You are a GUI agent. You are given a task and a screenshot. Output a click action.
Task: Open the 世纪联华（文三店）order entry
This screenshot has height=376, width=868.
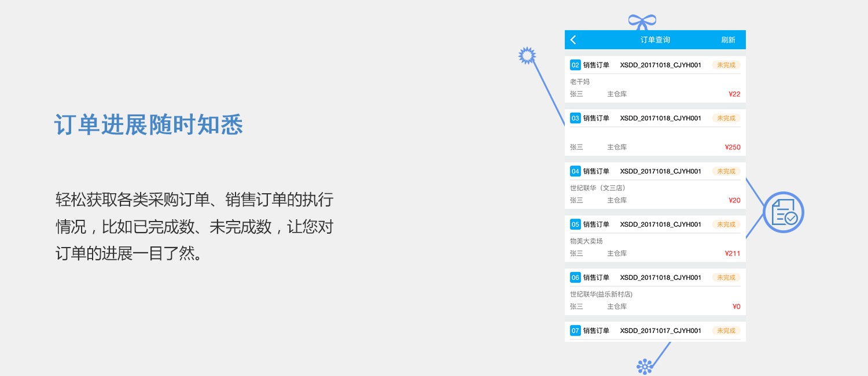pos(597,188)
